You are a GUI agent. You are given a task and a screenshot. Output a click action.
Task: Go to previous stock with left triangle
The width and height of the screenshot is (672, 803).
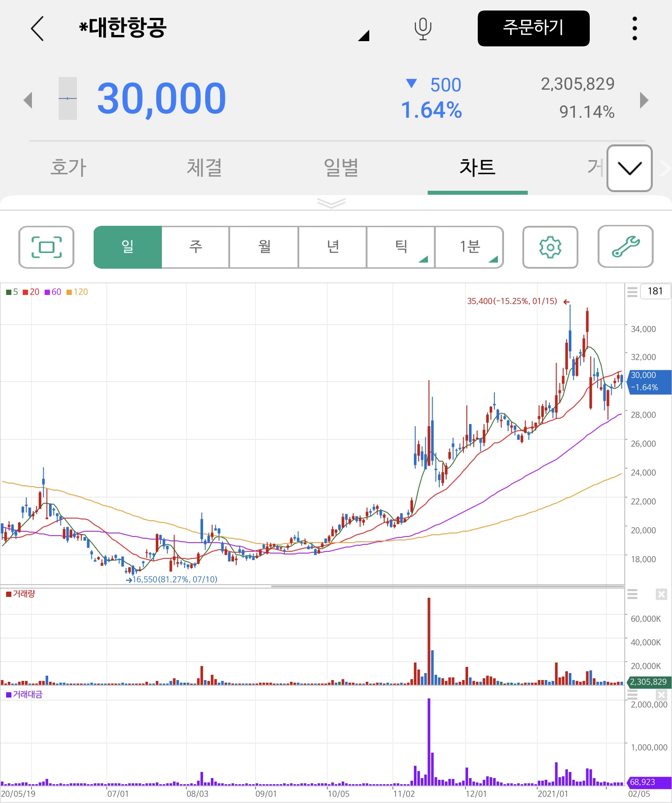tap(28, 100)
